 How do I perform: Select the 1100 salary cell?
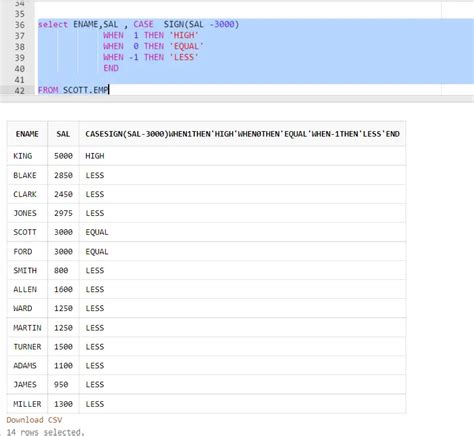(x=63, y=366)
